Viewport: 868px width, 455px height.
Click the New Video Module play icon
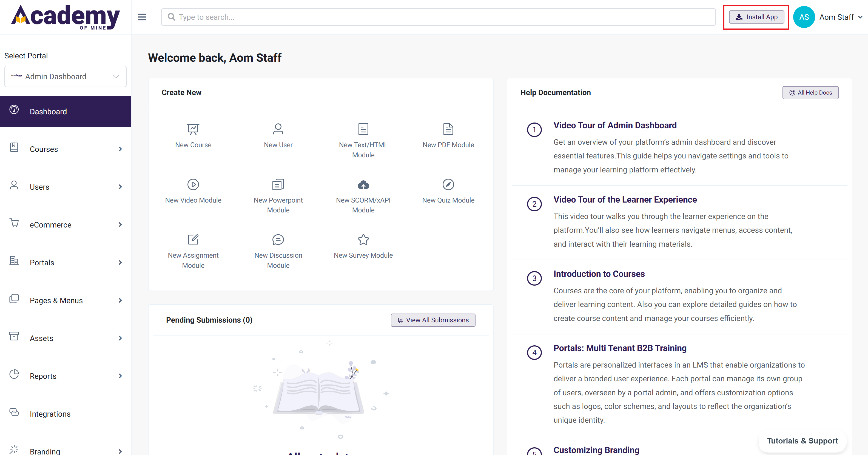coord(193,184)
